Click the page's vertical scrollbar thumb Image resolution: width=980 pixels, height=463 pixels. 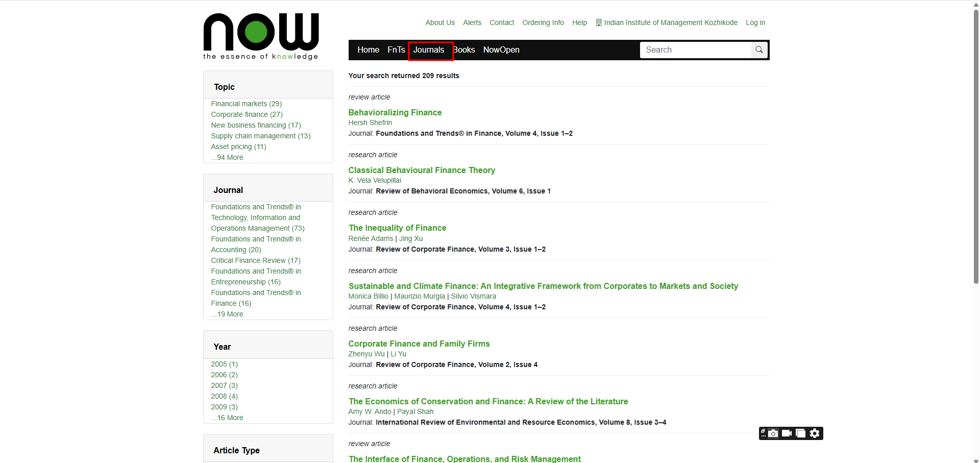976,148
